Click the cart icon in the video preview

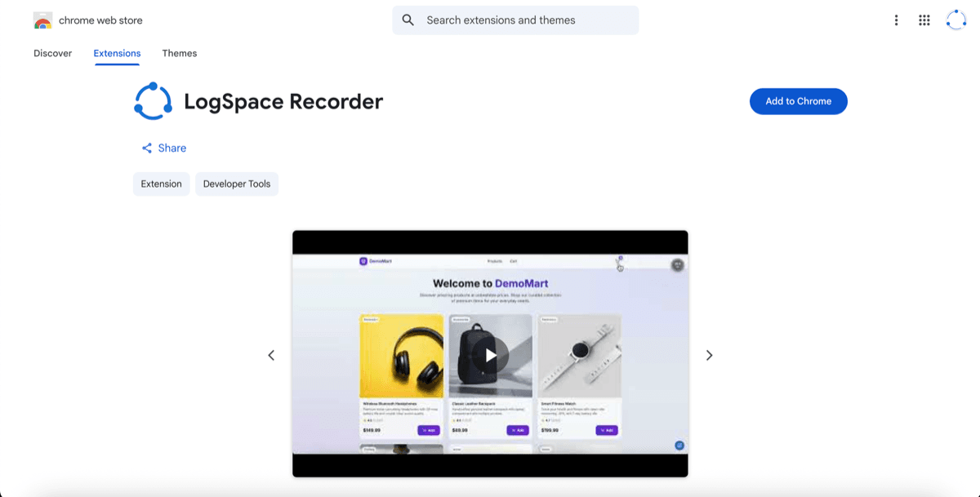[619, 262]
